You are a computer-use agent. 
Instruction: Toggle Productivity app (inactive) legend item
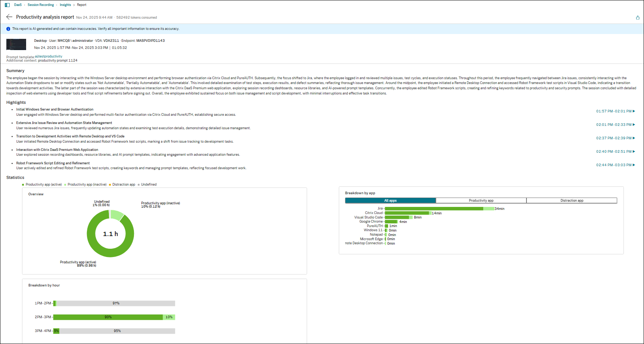(87, 185)
